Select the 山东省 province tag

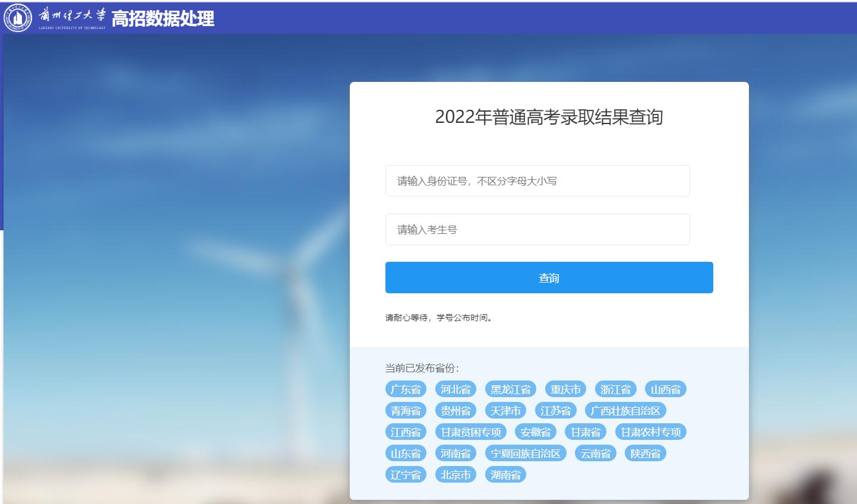(406, 454)
